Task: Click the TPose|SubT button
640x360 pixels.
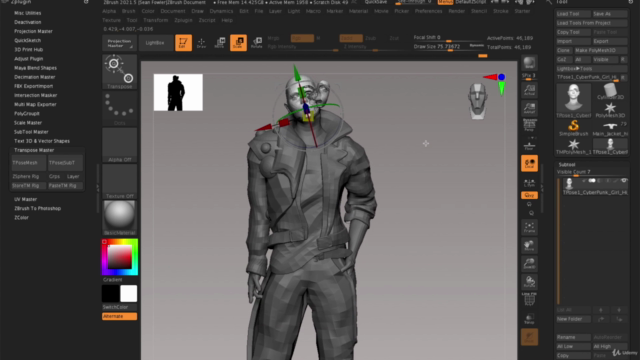Action: click(65, 163)
